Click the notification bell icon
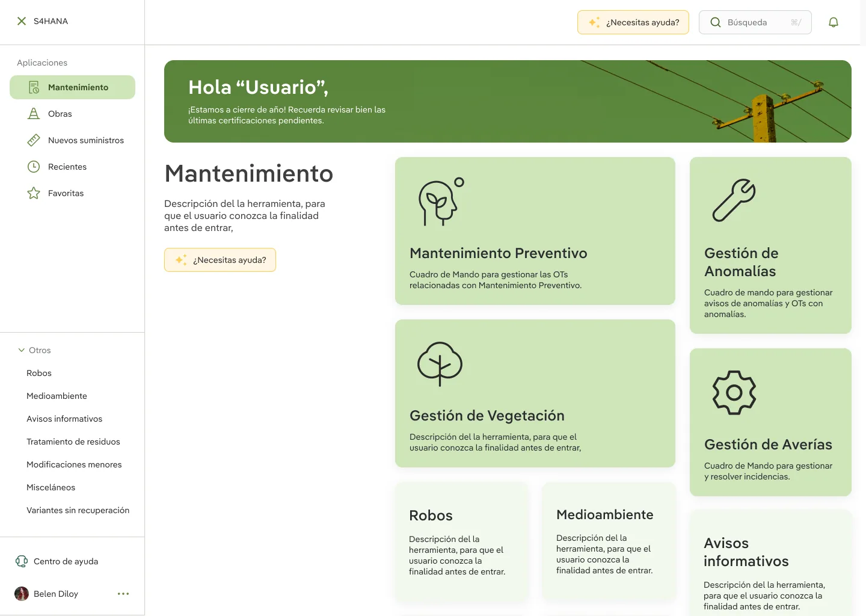 (x=834, y=22)
